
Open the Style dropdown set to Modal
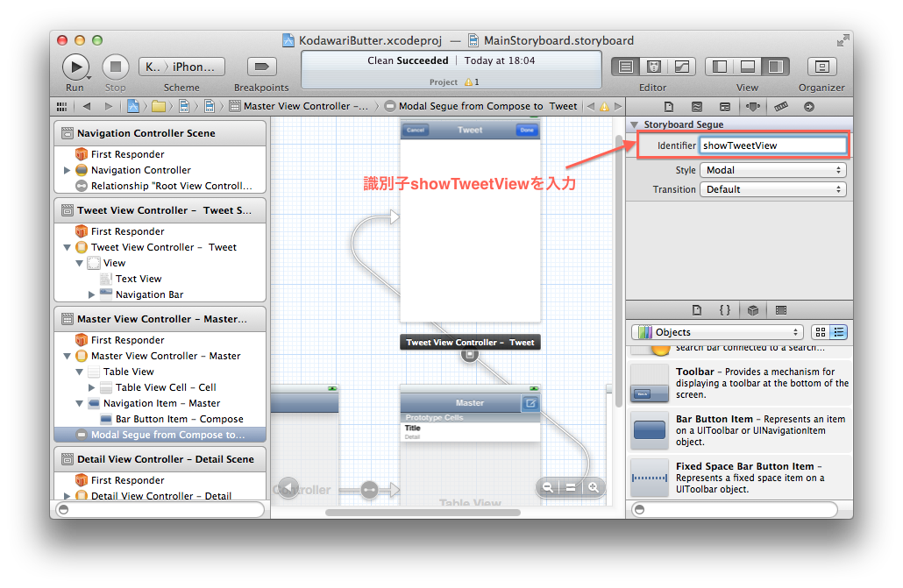(773, 170)
